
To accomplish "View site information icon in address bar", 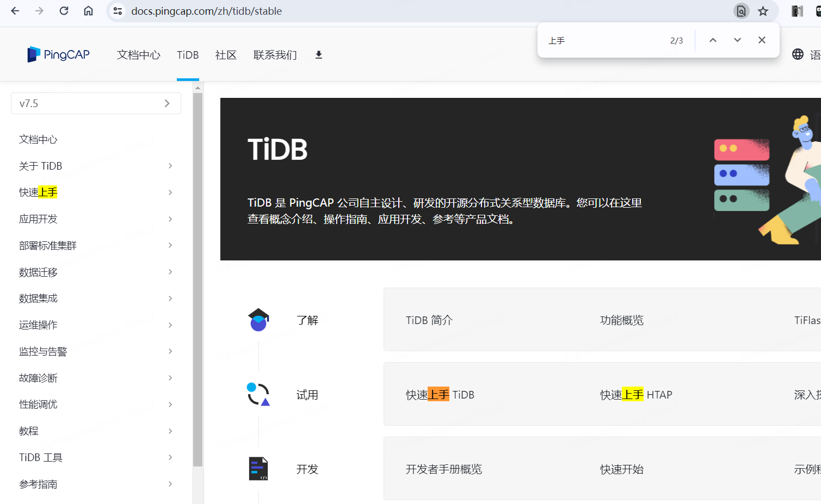I will click(118, 11).
